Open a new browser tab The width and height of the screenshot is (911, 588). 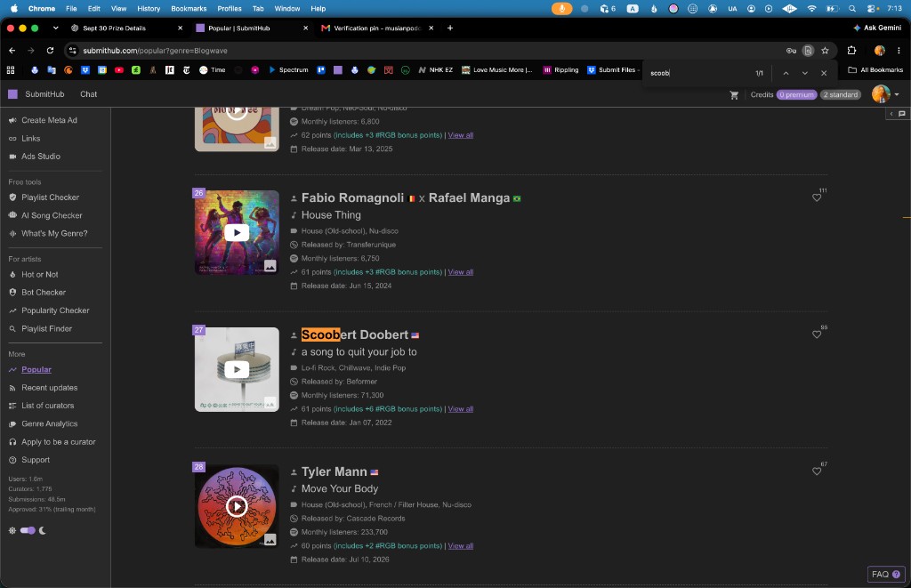click(x=449, y=28)
